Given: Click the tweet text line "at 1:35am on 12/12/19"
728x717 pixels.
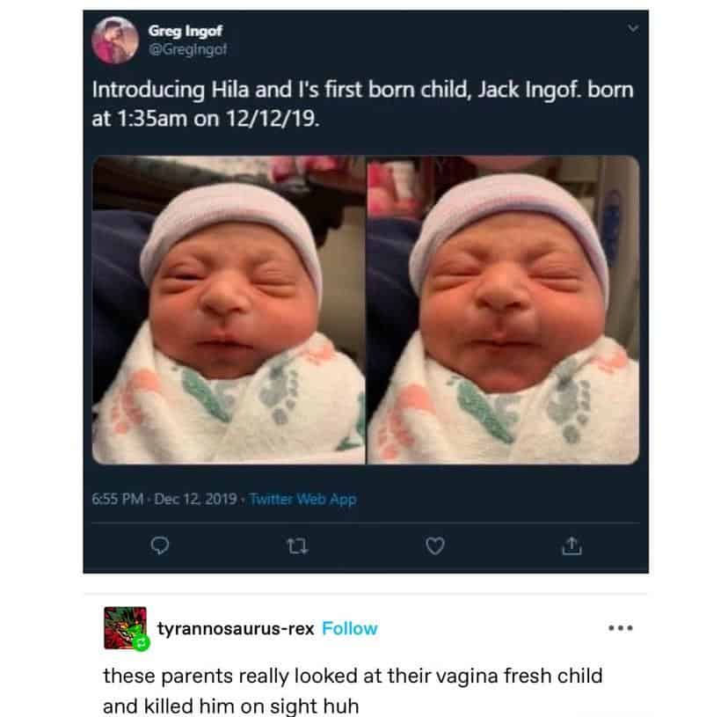Looking at the screenshot, I should [200, 118].
